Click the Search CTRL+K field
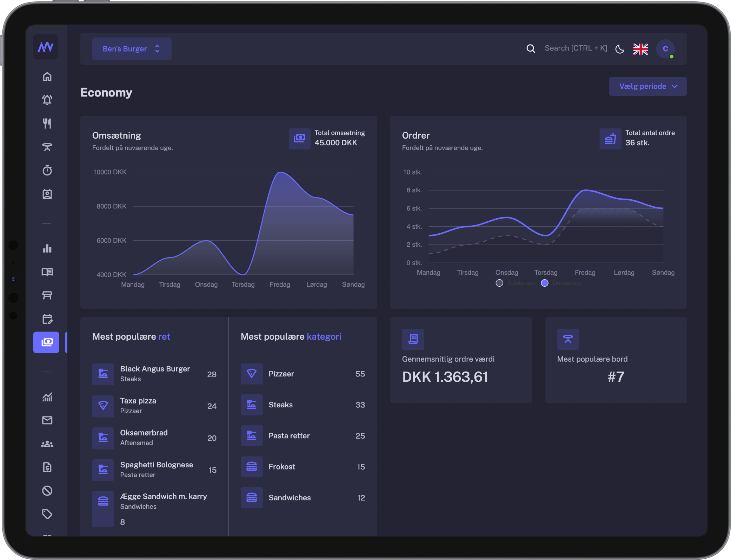 (576, 48)
